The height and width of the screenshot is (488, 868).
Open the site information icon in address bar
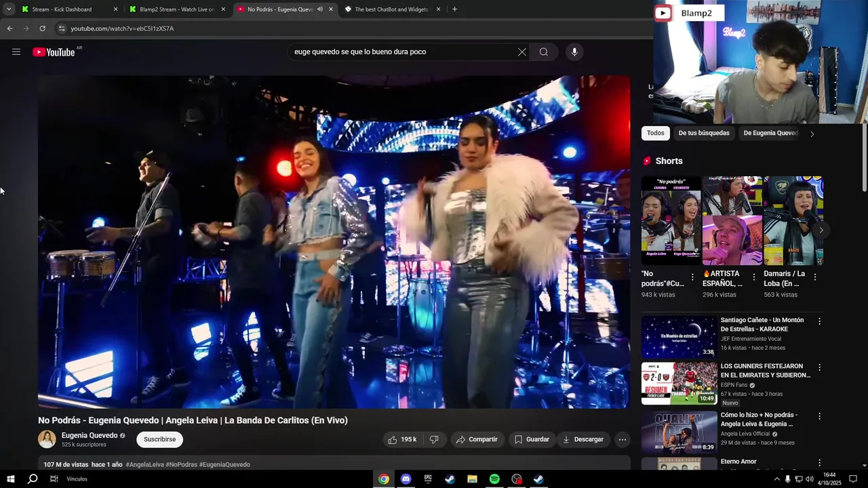[62, 28]
